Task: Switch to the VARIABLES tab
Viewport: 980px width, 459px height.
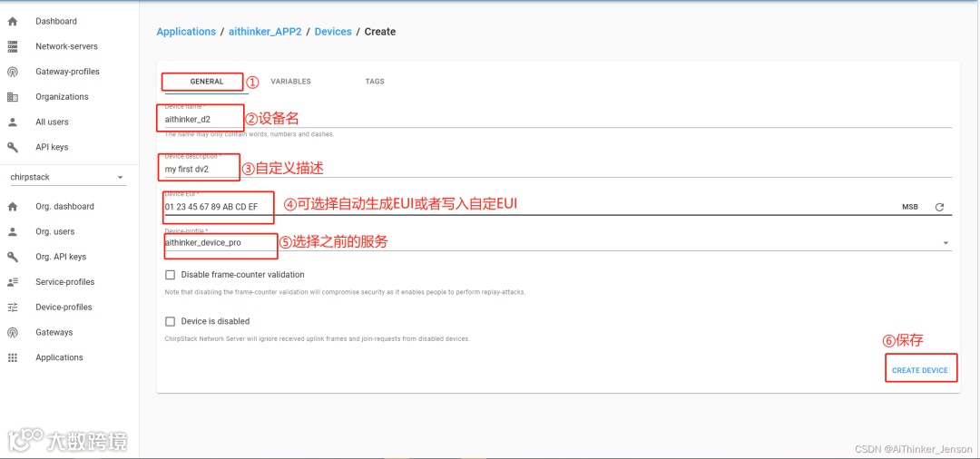Action: 290,82
